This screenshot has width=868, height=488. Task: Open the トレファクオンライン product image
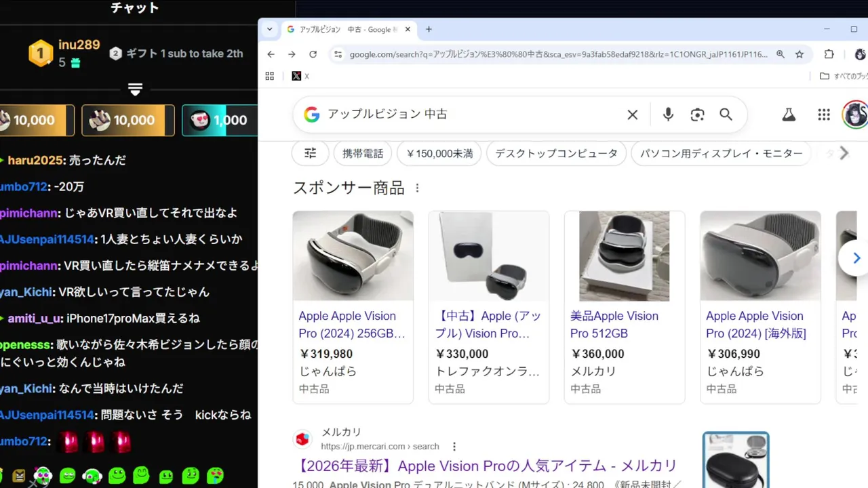pos(488,256)
